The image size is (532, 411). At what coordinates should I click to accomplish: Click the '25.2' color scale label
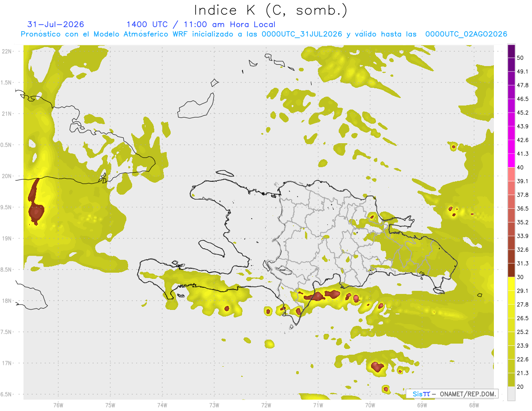coord(523,332)
